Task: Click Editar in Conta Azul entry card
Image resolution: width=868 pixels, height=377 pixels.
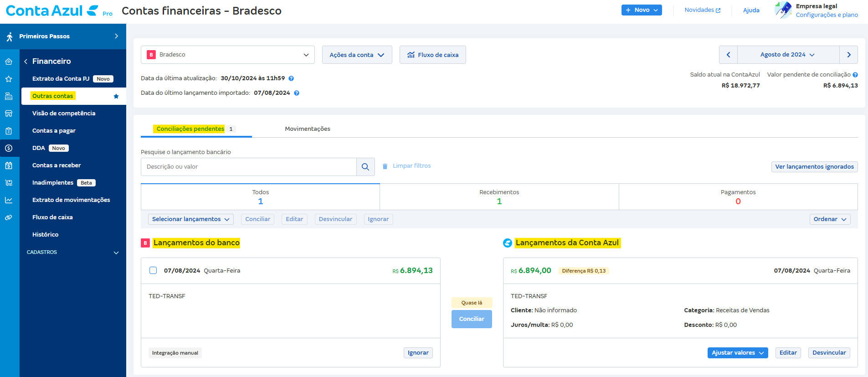Action: coord(788,353)
